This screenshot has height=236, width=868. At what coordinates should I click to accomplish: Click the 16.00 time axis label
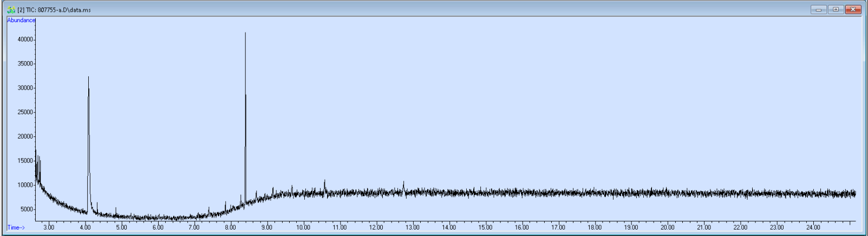pyautogui.click(x=521, y=227)
